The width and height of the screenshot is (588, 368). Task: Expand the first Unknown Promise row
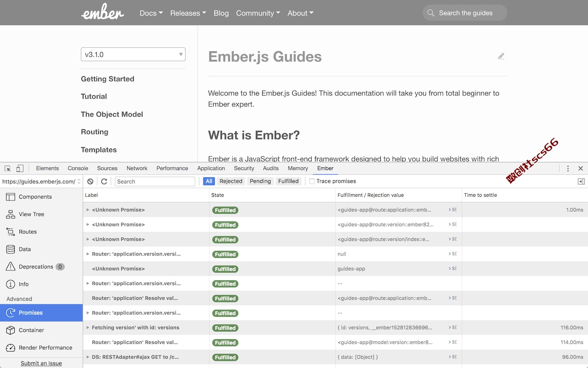tap(88, 210)
